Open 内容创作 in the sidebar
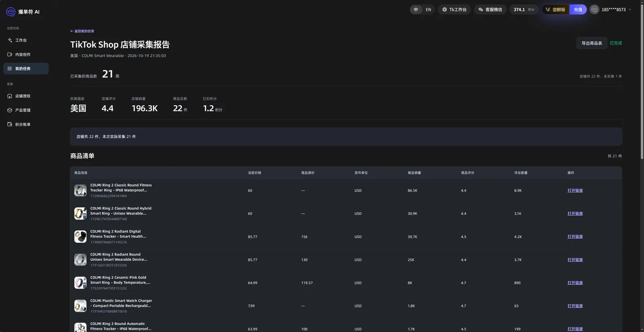The width and height of the screenshot is (644, 332). (x=26, y=54)
